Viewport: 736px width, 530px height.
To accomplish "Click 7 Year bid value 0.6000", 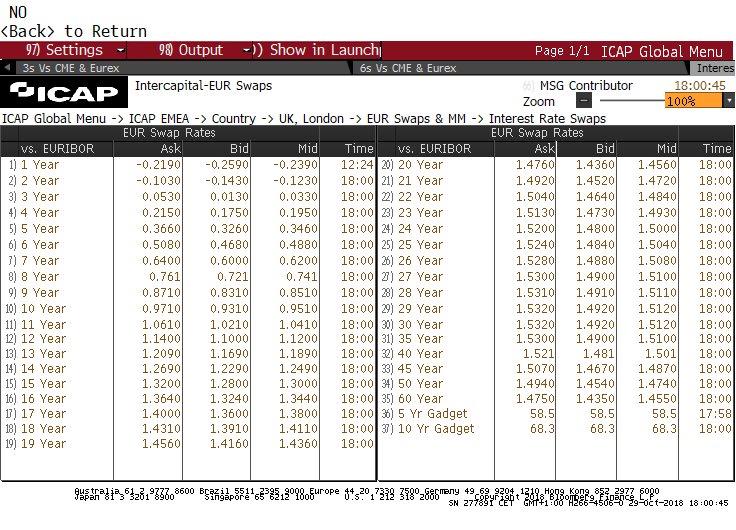I will coord(230,261).
